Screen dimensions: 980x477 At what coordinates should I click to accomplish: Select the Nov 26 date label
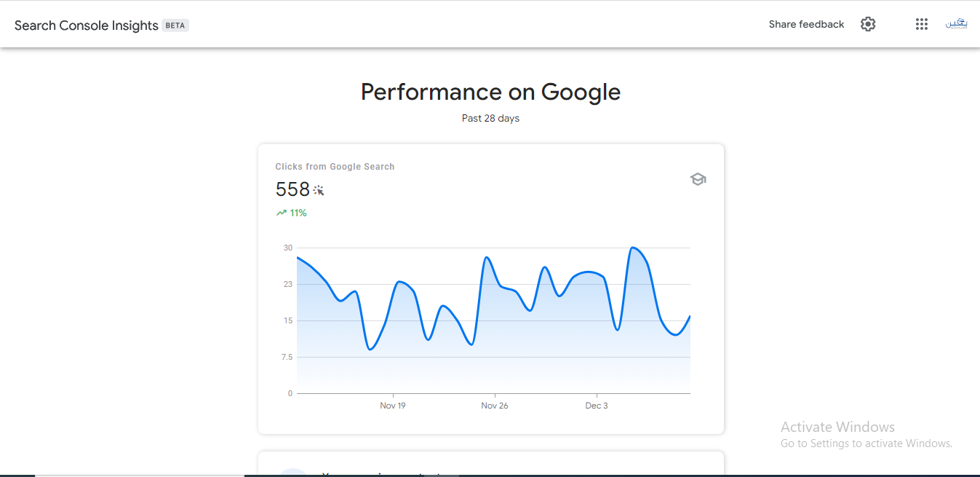pos(495,406)
